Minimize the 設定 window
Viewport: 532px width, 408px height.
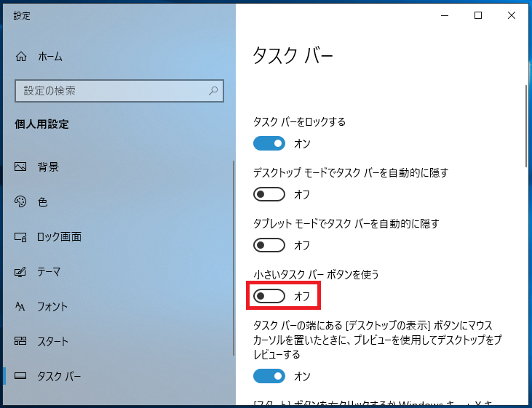click(445, 15)
